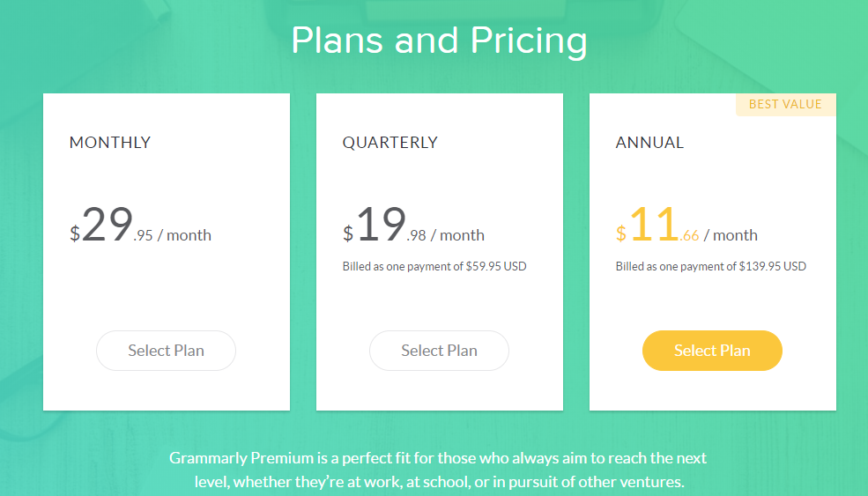Screen dimensions: 868x496
Task: Click the $29.95 / month price
Action: coord(141,225)
